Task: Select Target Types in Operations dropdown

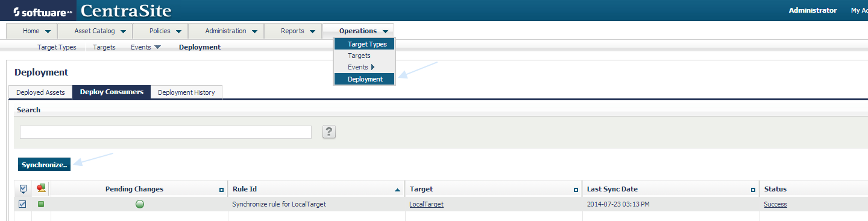Action: click(x=364, y=44)
